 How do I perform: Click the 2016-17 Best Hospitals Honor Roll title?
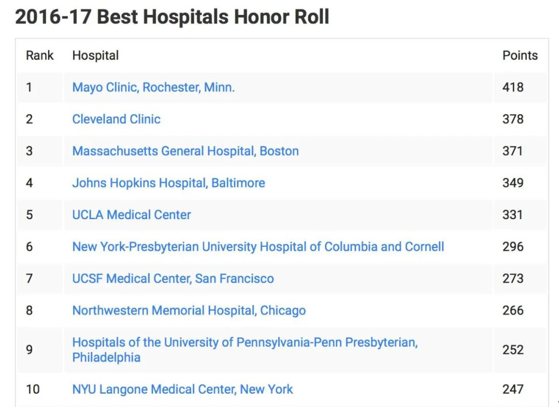click(172, 17)
